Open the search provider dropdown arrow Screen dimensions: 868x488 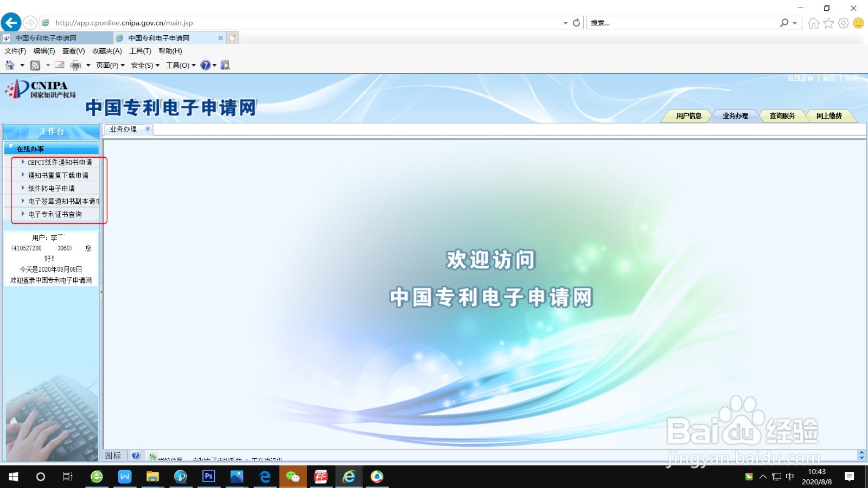click(795, 23)
